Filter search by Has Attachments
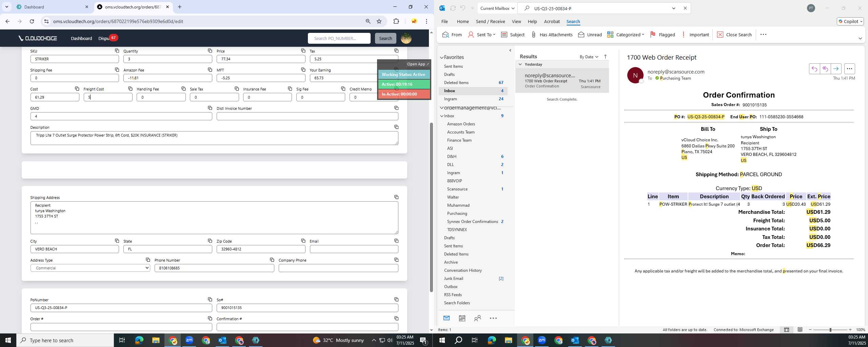The height and width of the screenshot is (347, 868). [551, 35]
